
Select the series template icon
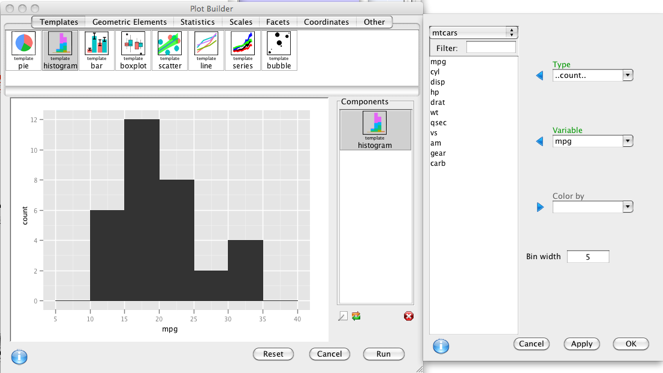243,50
